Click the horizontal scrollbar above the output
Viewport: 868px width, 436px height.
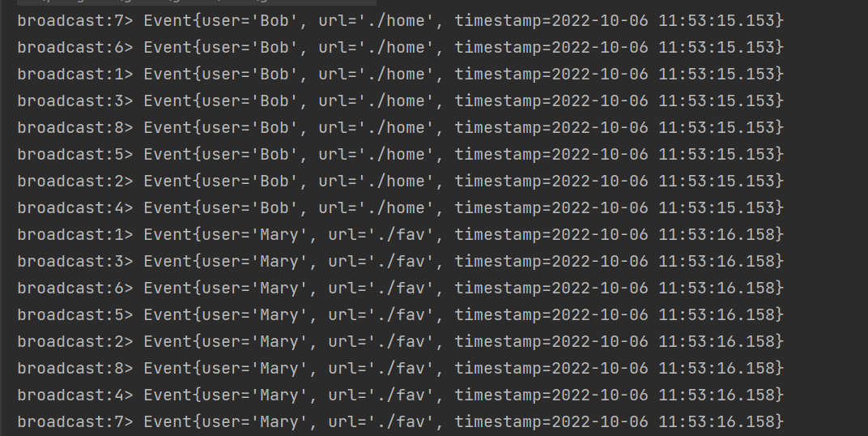197,2
